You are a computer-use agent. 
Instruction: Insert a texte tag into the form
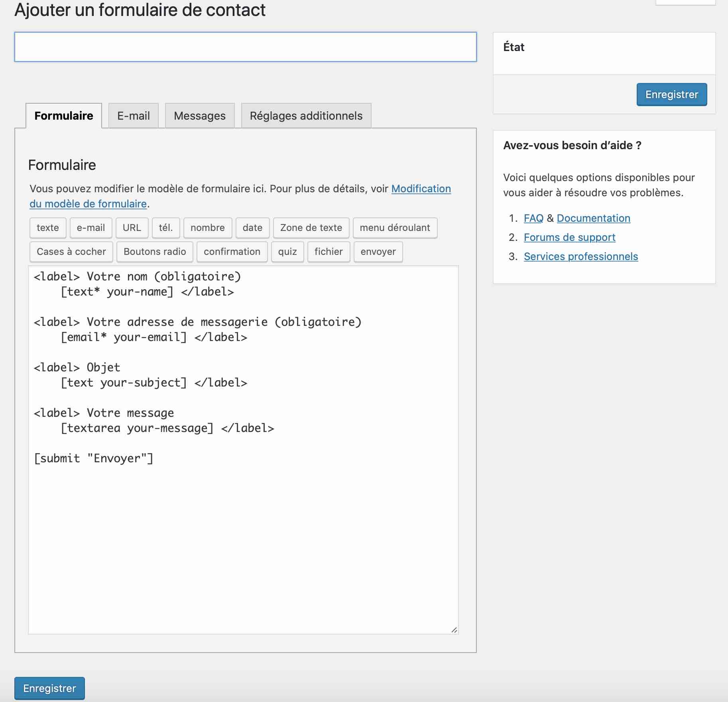(47, 228)
